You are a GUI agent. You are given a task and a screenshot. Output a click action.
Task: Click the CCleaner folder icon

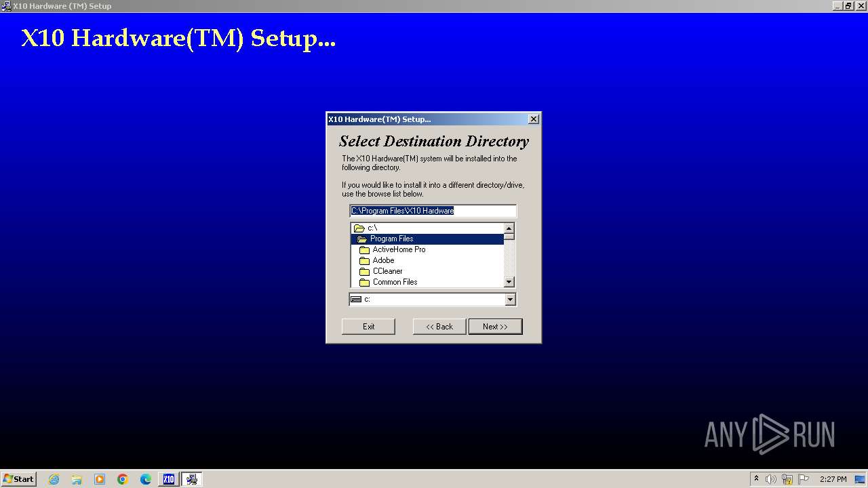click(x=364, y=271)
